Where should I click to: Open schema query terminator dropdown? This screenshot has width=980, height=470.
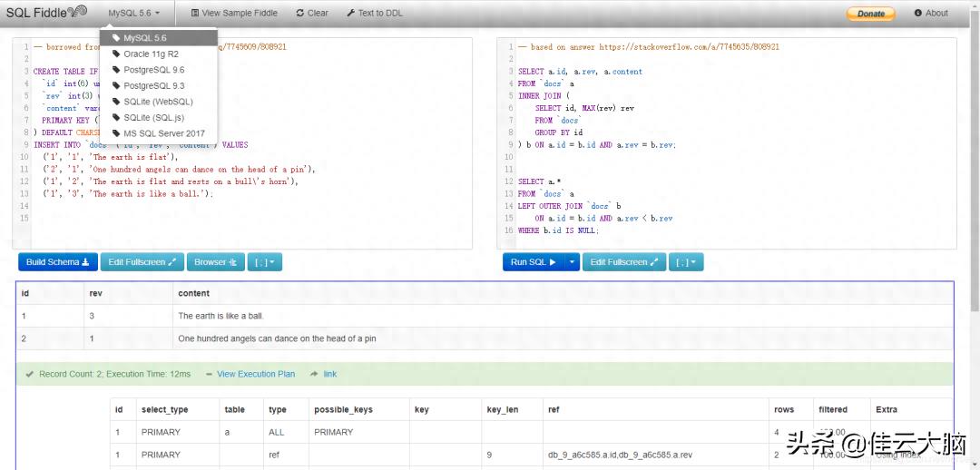point(265,262)
